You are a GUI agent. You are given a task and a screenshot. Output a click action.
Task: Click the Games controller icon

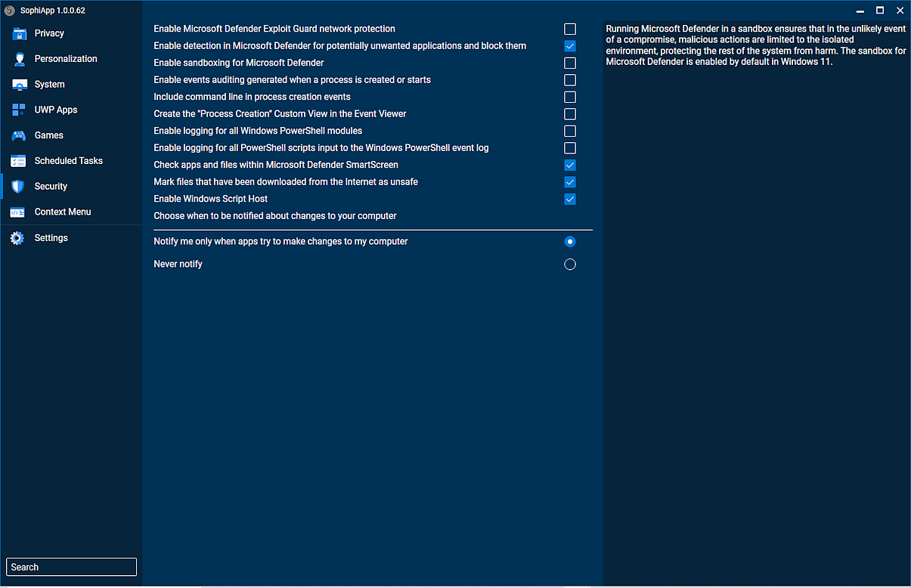click(19, 135)
